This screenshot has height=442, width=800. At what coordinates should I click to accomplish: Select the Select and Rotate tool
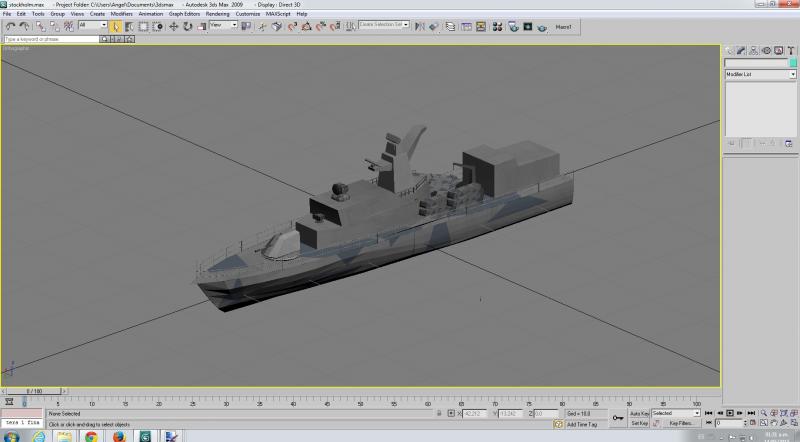tap(188, 27)
